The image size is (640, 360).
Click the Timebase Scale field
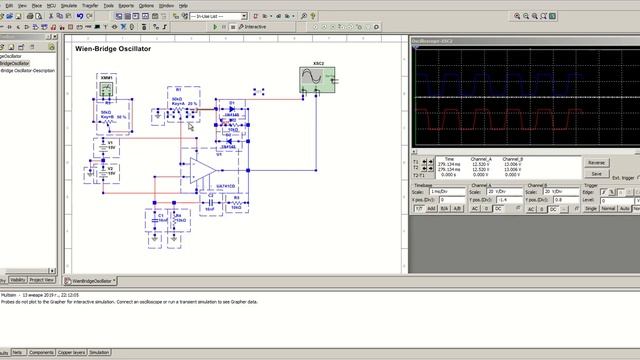tap(447, 191)
